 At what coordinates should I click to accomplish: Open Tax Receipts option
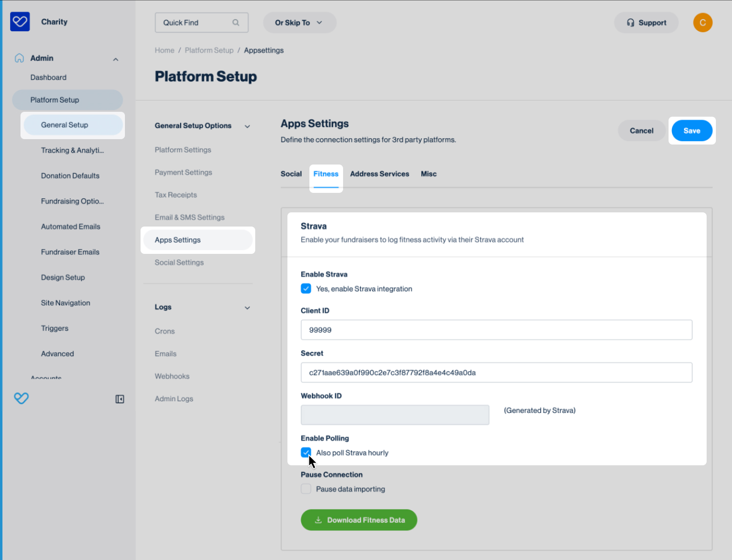[176, 195]
